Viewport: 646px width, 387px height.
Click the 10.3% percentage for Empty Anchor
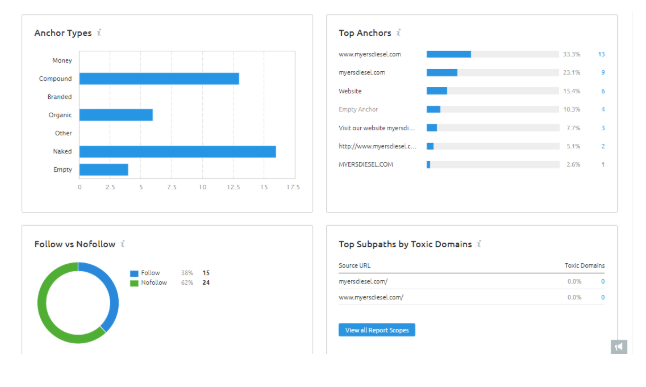coord(572,109)
